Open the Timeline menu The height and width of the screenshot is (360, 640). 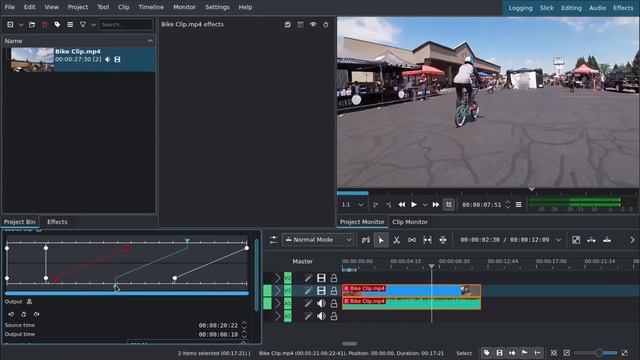tap(151, 7)
